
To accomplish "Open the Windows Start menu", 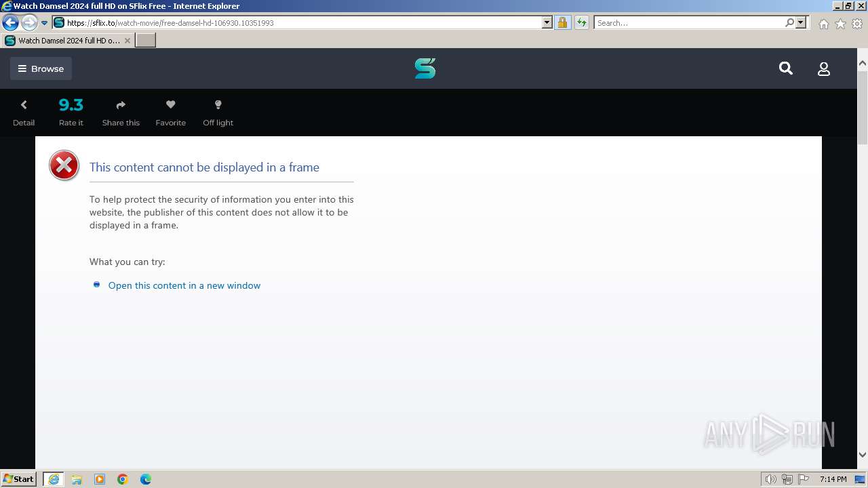I will coord(18,479).
